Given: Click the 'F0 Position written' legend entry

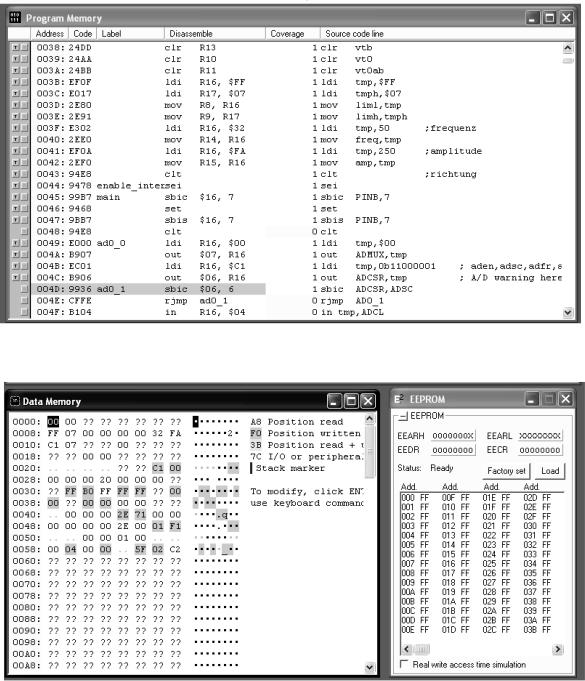Looking at the screenshot, I should [x=306, y=433].
